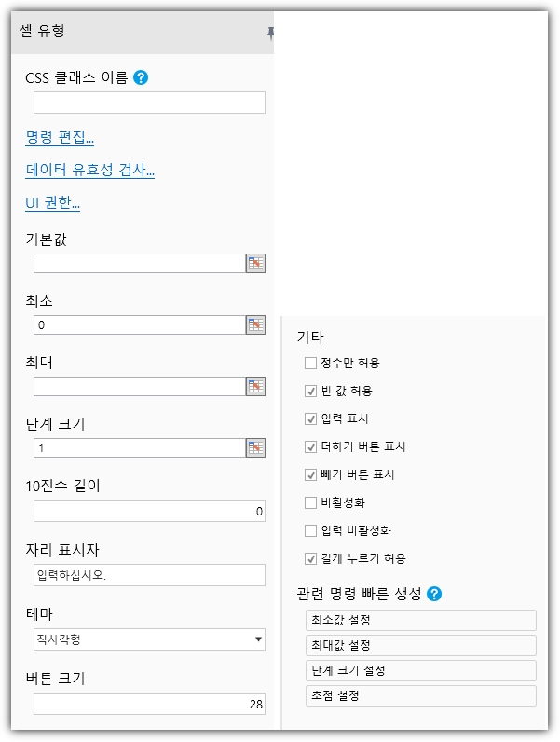Uncheck the 빈 값 허용 checkbox
560x742 pixels.
pos(310,391)
